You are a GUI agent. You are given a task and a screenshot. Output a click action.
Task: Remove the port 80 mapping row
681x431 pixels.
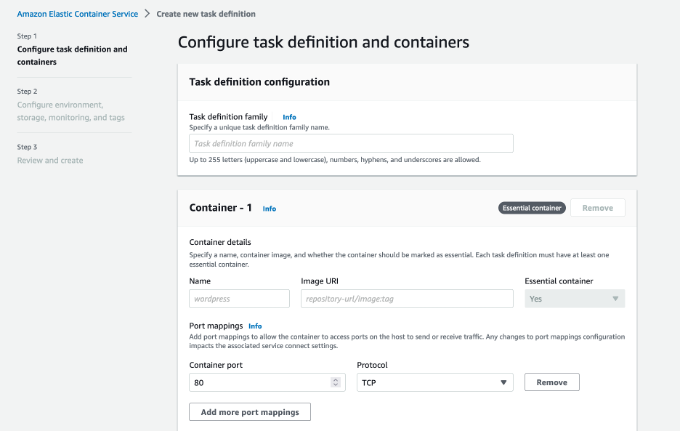[x=552, y=382]
